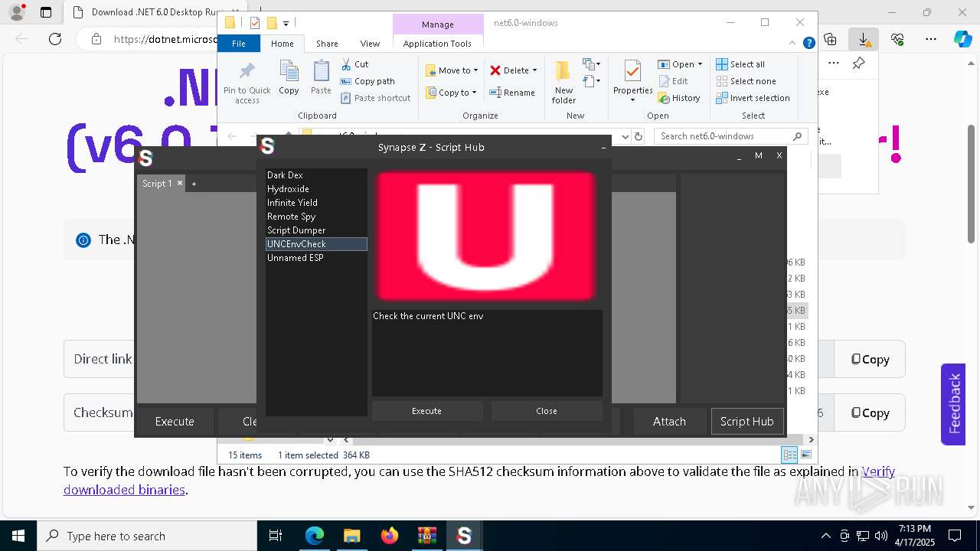Switch to Share ribbon tab
Image resolution: width=980 pixels, height=551 pixels.
pos(327,44)
